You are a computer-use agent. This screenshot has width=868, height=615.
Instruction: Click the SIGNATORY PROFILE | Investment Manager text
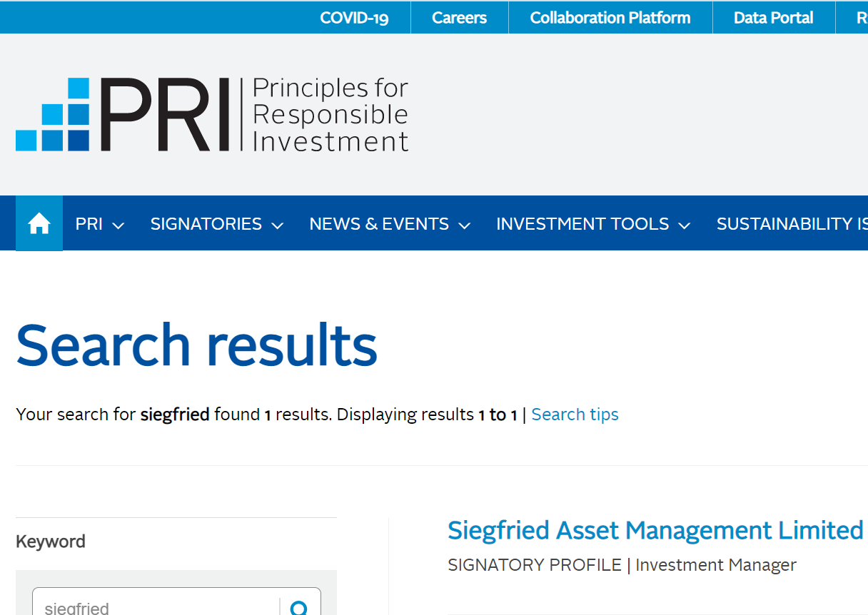[622, 565]
